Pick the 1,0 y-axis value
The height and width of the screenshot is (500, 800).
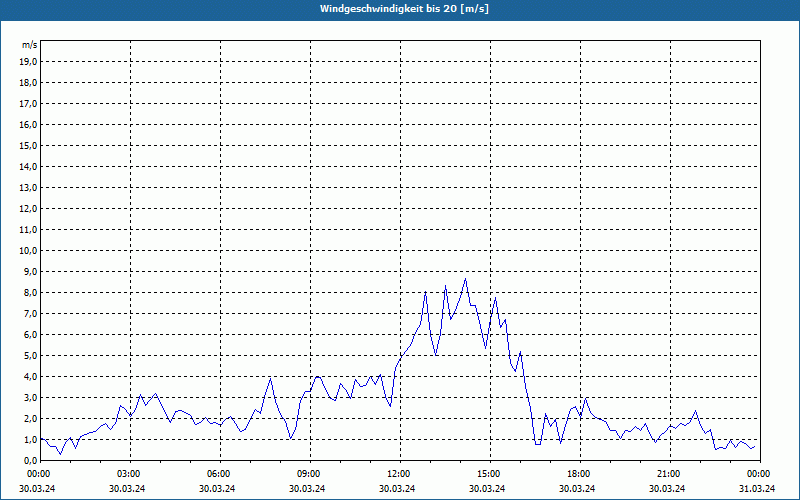[x=30, y=439]
